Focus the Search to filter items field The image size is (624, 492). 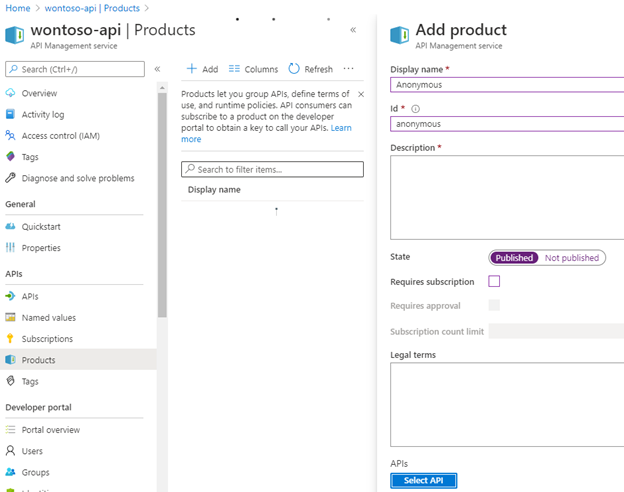[x=272, y=169]
